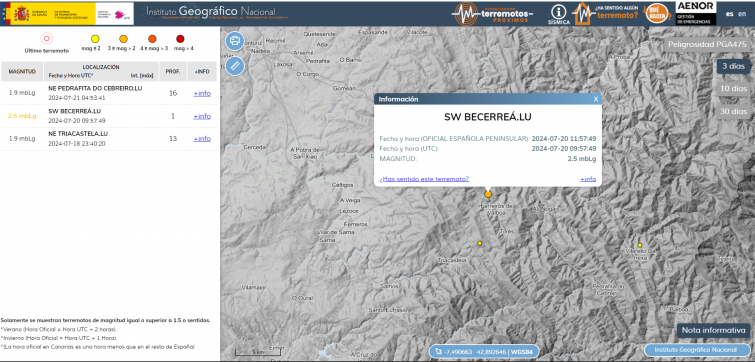Click the 2024-07-21 04:53:41 timestamp

pyautogui.click(x=77, y=98)
